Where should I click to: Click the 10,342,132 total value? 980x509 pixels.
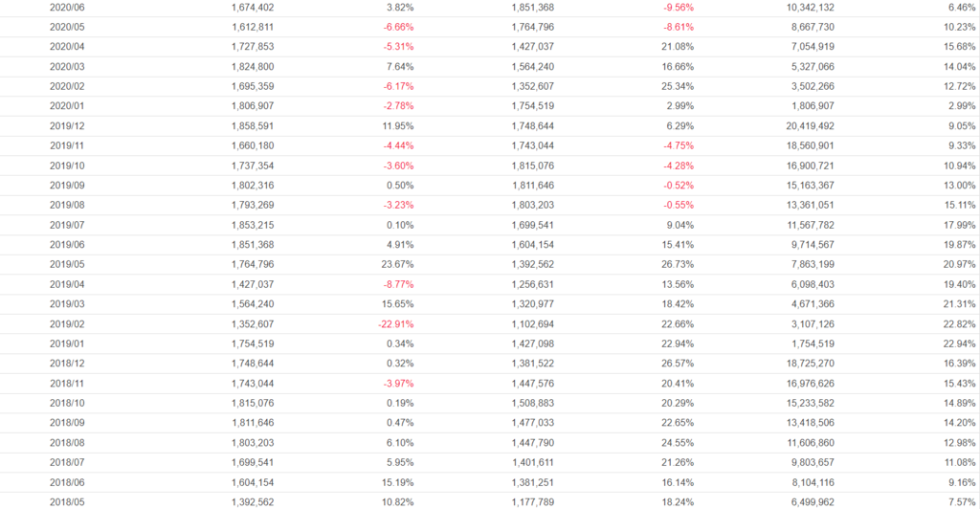pyautogui.click(x=801, y=8)
